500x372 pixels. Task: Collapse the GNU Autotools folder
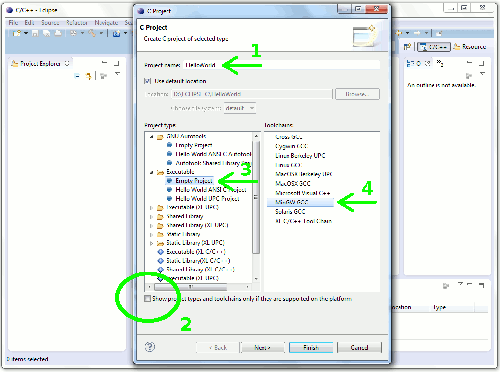tap(152, 136)
